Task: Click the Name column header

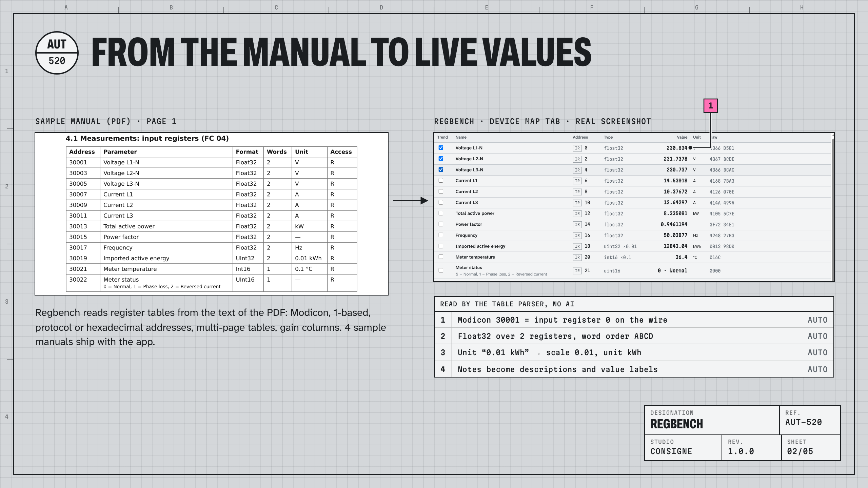Action: pos(461,137)
